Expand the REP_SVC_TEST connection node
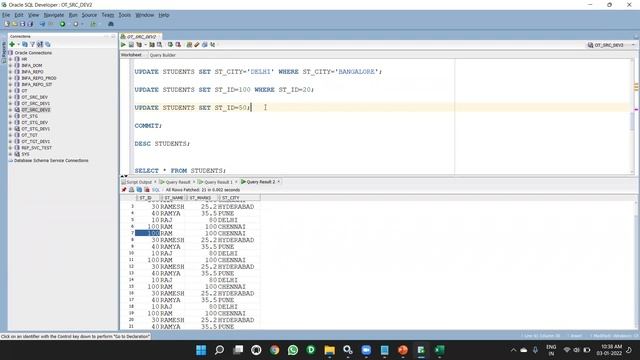The height and width of the screenshot is (360, 640). click(11, 148)
